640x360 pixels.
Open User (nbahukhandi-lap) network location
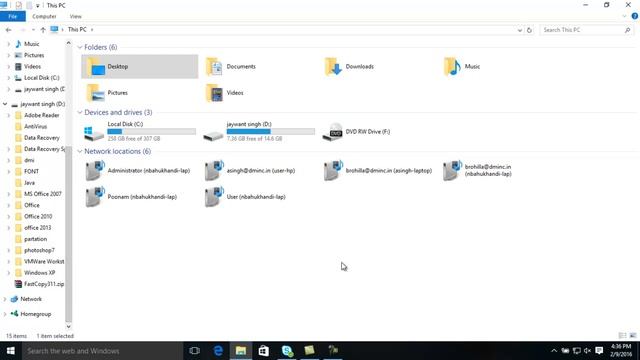(x=245, y=197)
